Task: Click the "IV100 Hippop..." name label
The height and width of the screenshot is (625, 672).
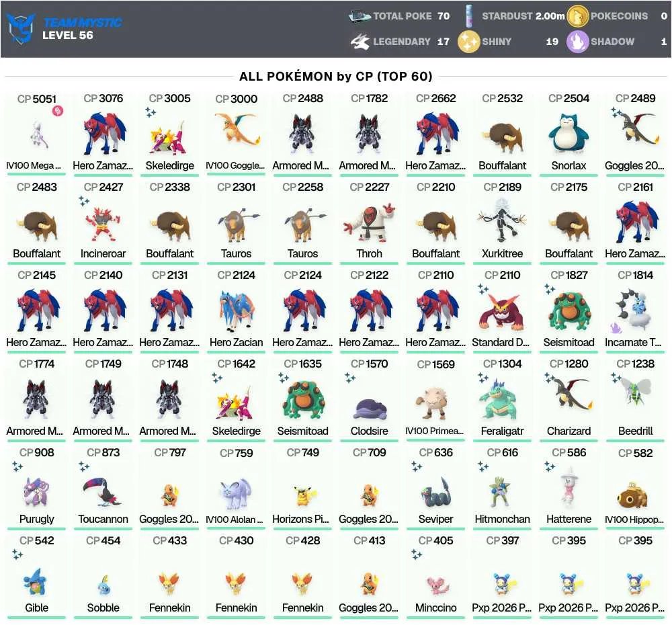Action: (x=634, y=519)
